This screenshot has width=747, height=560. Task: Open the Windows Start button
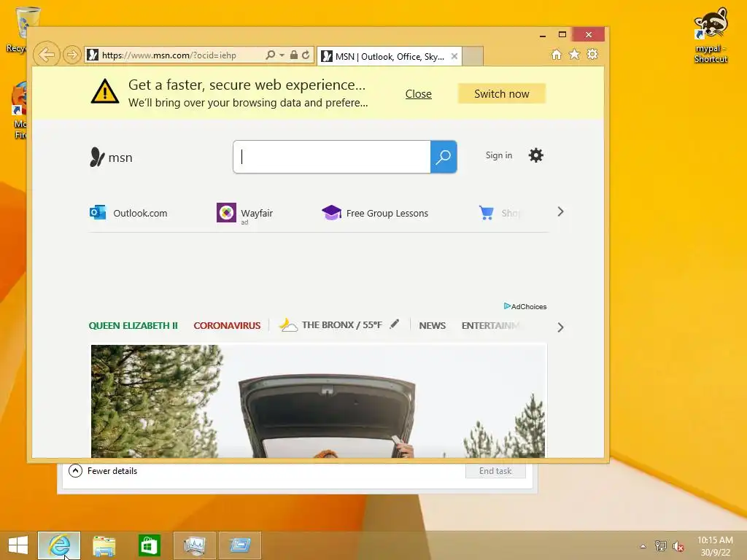[x=18, y=545]
